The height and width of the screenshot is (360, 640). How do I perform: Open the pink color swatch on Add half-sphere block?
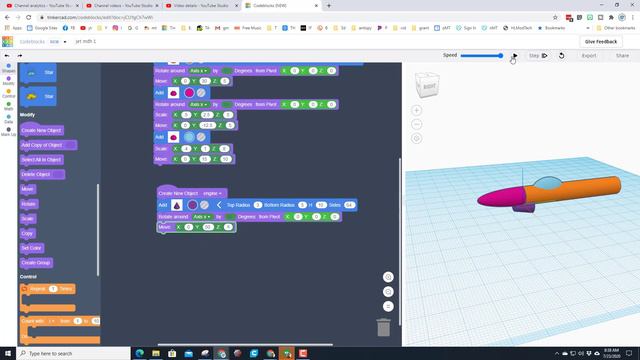(x=189, y=93)
